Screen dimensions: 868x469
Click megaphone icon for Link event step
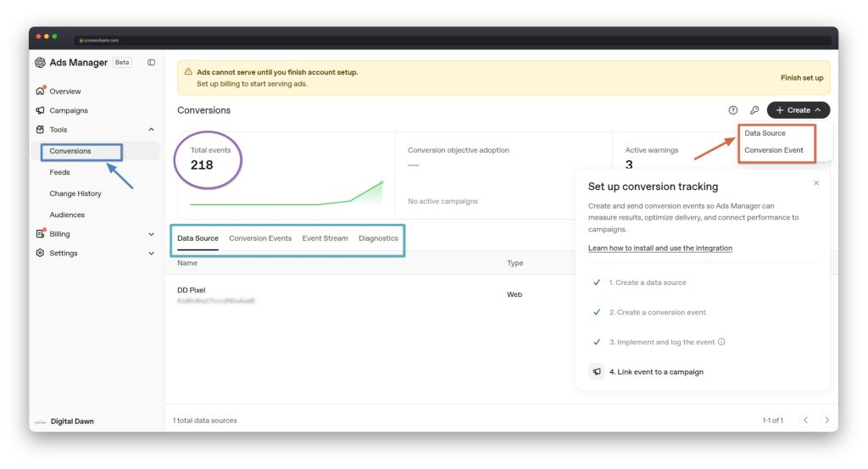[x=597, y=371]
